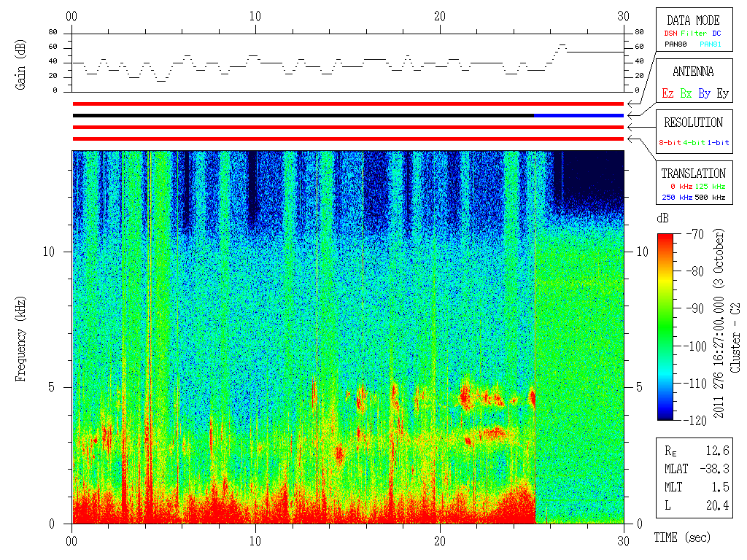The height and width of the screenshot is (560, 747).
Task: Select the red DSN label in DATA MODE
Action: coord(670,34)
